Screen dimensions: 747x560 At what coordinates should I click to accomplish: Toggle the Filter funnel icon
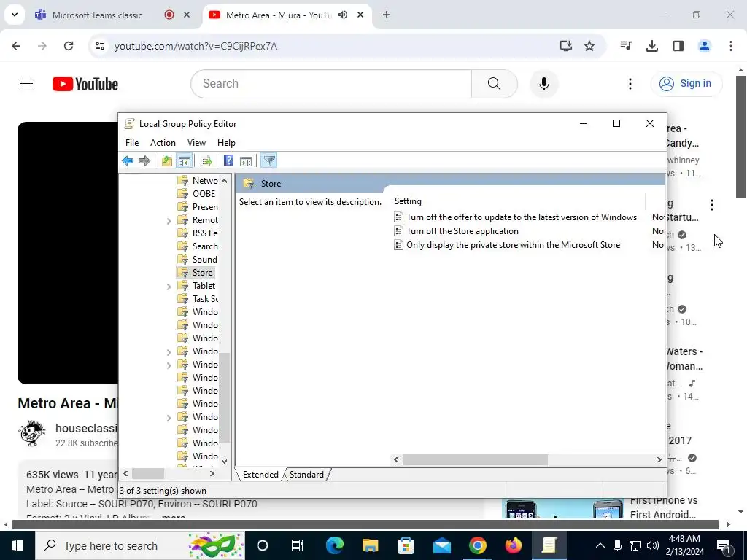269,161
